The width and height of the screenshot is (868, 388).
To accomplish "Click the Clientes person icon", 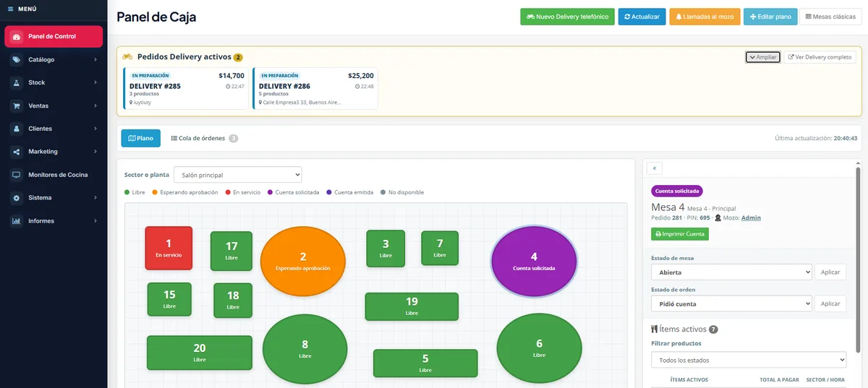I will pyautogui.click(x=16, y=129).
